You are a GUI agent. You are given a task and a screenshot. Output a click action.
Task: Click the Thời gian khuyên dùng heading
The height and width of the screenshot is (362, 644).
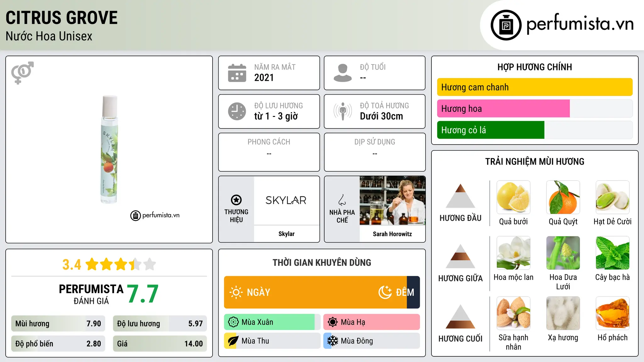point(322,262)
